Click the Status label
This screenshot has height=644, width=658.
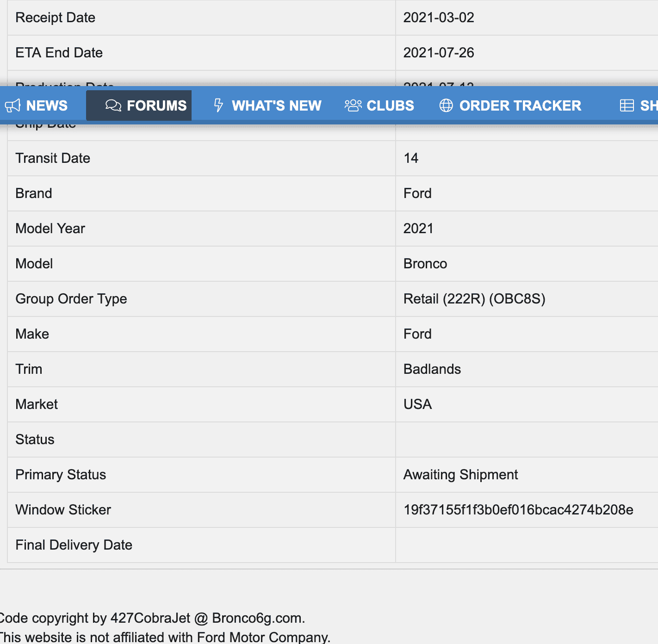35,440
